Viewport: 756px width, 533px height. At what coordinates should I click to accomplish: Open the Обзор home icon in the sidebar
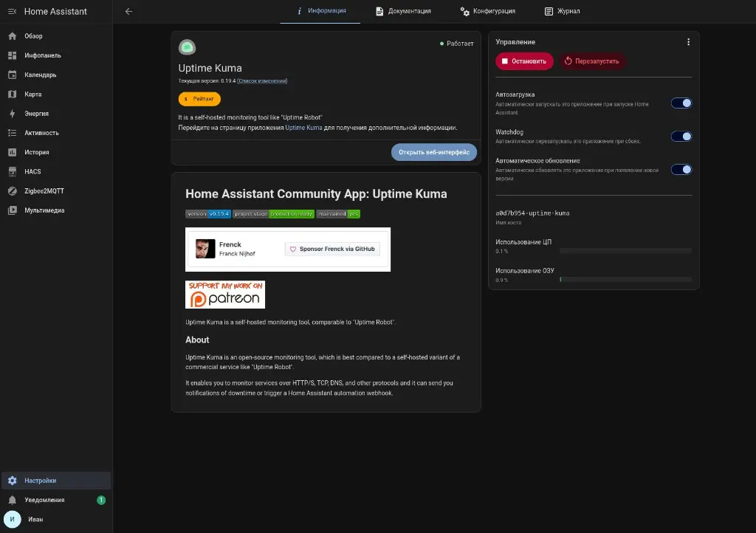12,36
